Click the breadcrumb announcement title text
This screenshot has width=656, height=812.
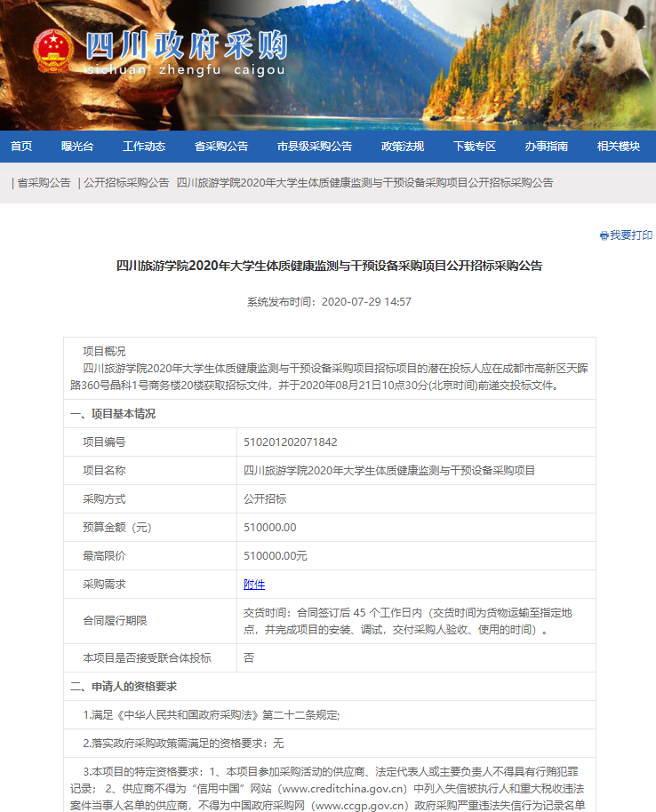click(364, 183)
